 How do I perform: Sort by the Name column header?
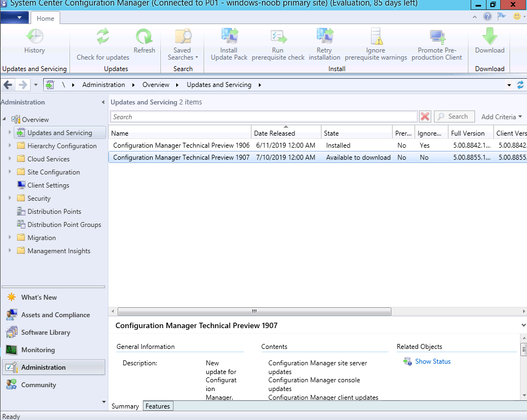(180, 133)
